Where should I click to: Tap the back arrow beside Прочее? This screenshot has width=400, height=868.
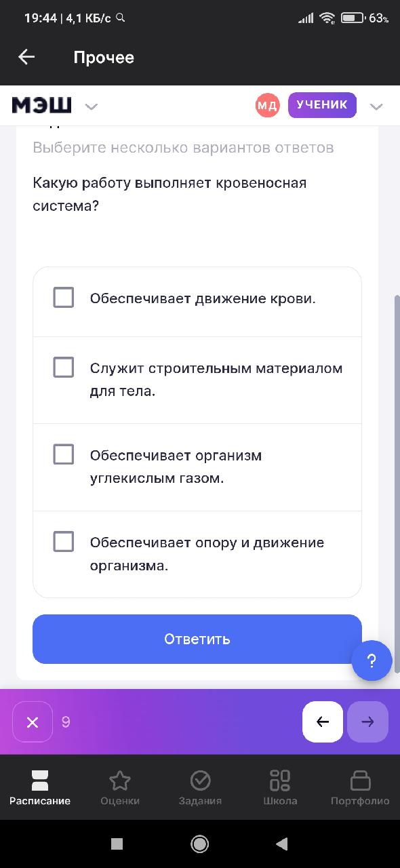[x=26, y=58]
